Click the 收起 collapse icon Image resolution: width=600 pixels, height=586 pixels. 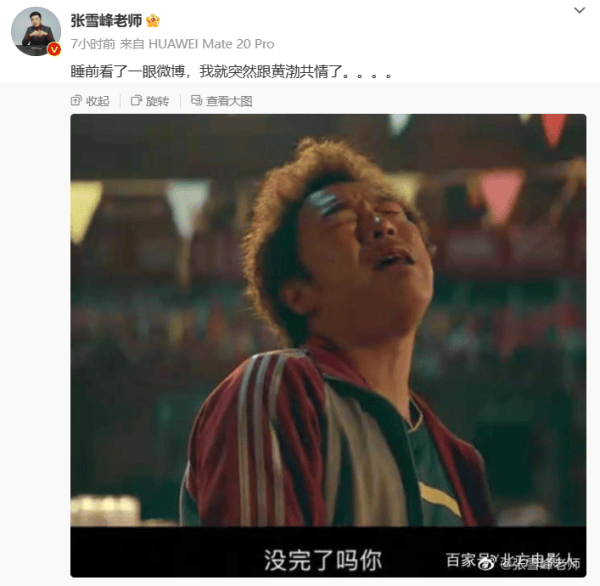click(76, 101)
